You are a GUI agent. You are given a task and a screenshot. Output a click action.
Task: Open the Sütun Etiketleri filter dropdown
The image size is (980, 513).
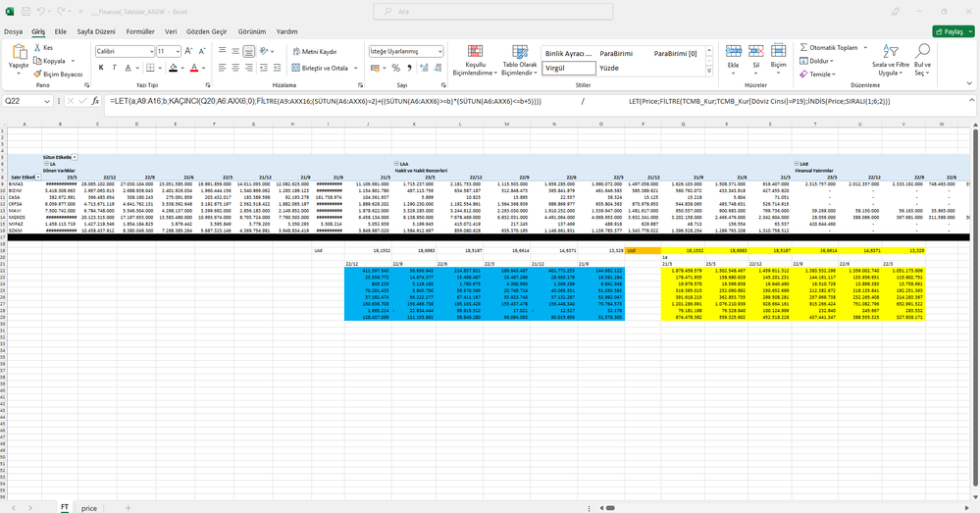75,157
